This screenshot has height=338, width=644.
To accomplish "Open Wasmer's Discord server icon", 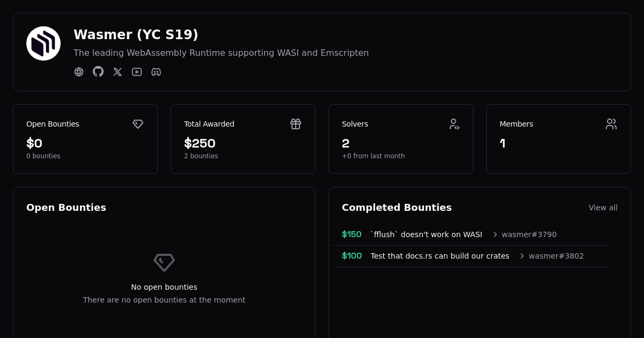I will click(x=156, y=72).
